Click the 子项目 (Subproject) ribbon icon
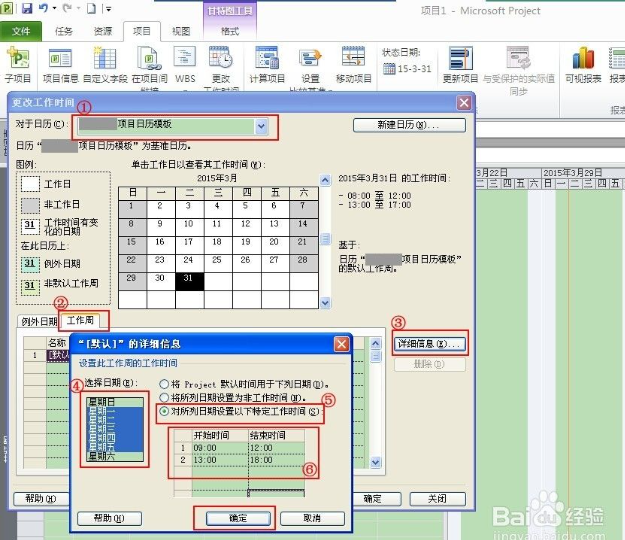The height and width of the screenshot is (540, 625). [x=18, y=62]
